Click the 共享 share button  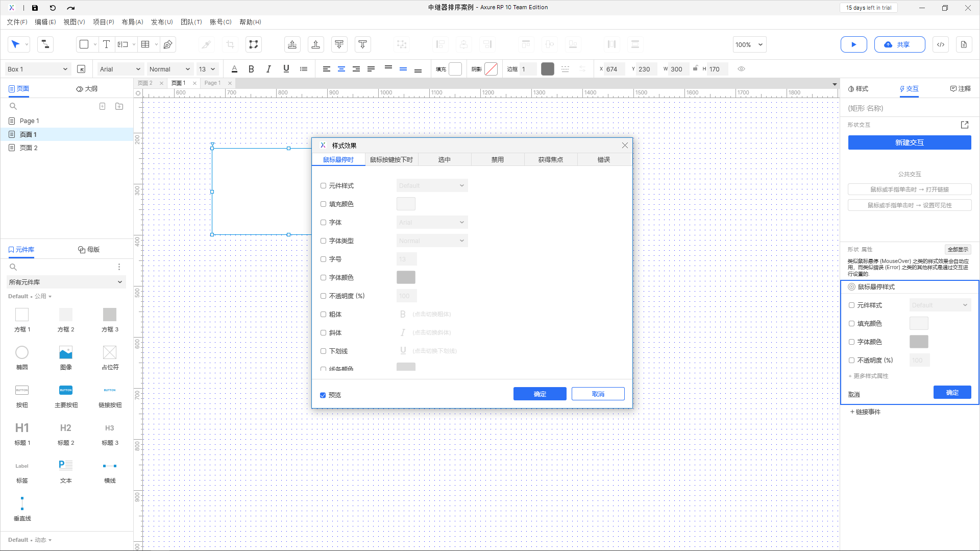point(899,44)
